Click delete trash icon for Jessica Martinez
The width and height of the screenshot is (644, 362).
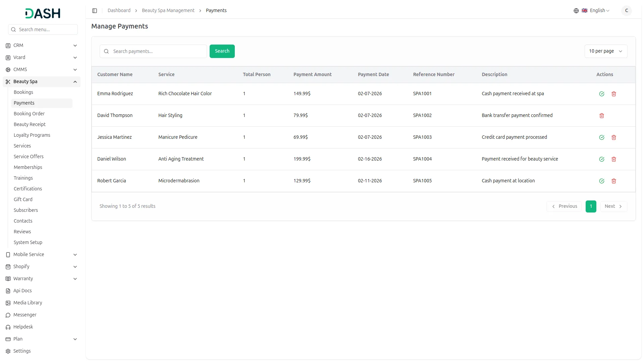click(614, 137)
